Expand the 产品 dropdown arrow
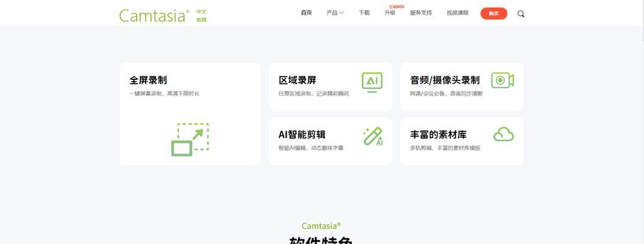 pyautogui.click(x=342, y=13)
